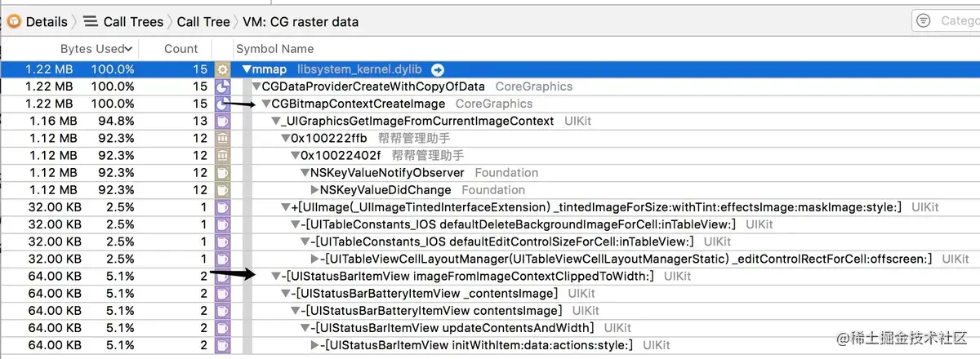Image resolution: width=980 pixels, height=359 pixels.
Task: Click cup icon in UIStatusBarBatteryItemView contentsImage row
Action: 222,311
